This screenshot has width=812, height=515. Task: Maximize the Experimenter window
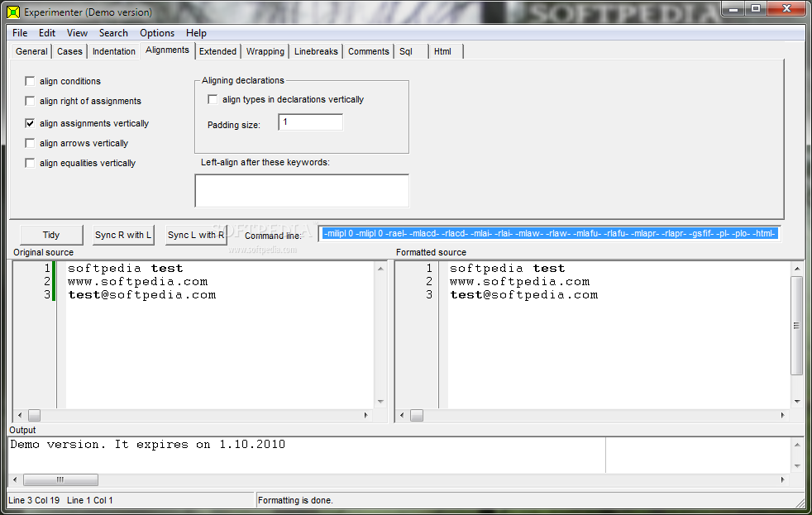click(x=756, y=8)
